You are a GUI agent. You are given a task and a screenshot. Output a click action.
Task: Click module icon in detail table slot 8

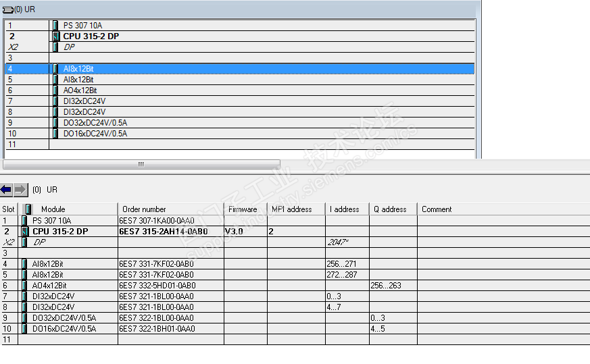[24, 307]
